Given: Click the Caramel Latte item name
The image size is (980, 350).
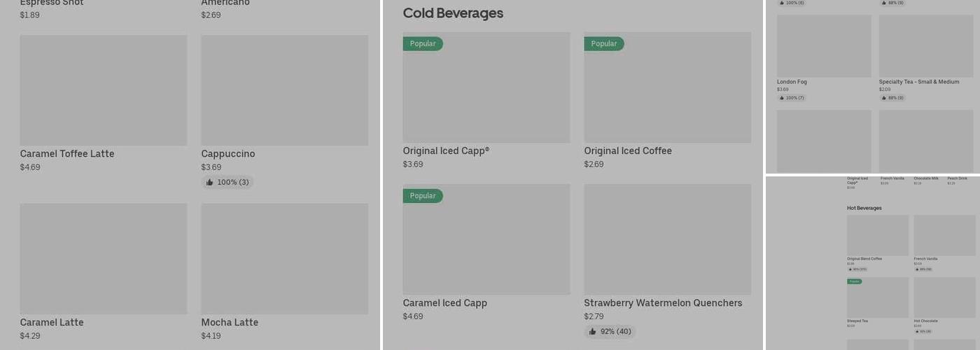Looking at the screenshot, I should [x=52, y=323].
